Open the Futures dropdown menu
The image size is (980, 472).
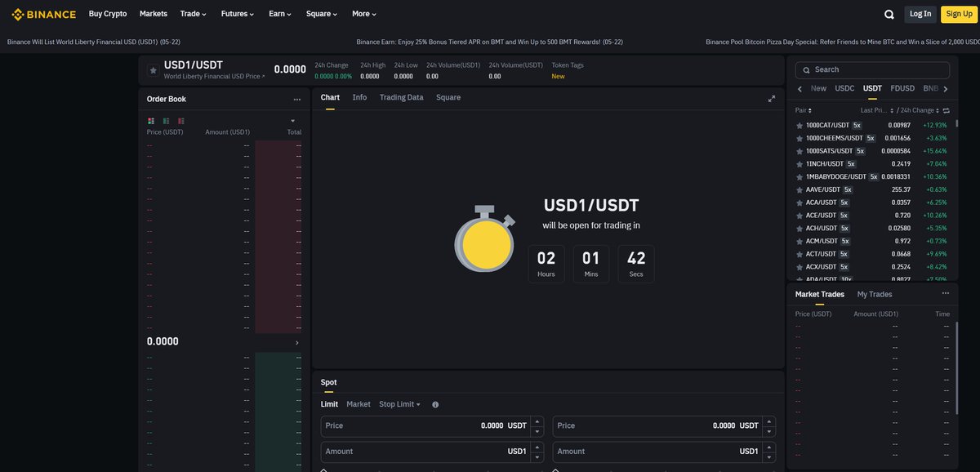coord(238,14)
